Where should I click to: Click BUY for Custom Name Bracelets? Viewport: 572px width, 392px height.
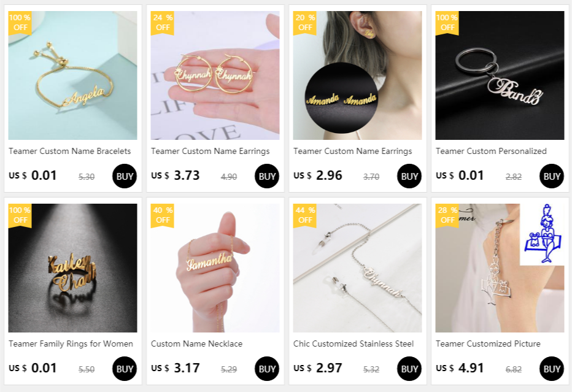125,176
